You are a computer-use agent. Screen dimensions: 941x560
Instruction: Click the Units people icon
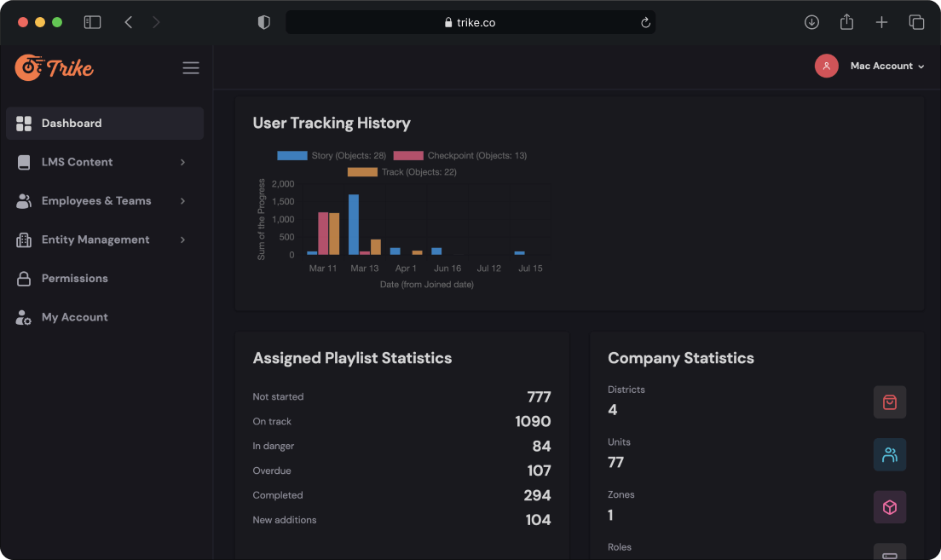(x=889, y=455)
